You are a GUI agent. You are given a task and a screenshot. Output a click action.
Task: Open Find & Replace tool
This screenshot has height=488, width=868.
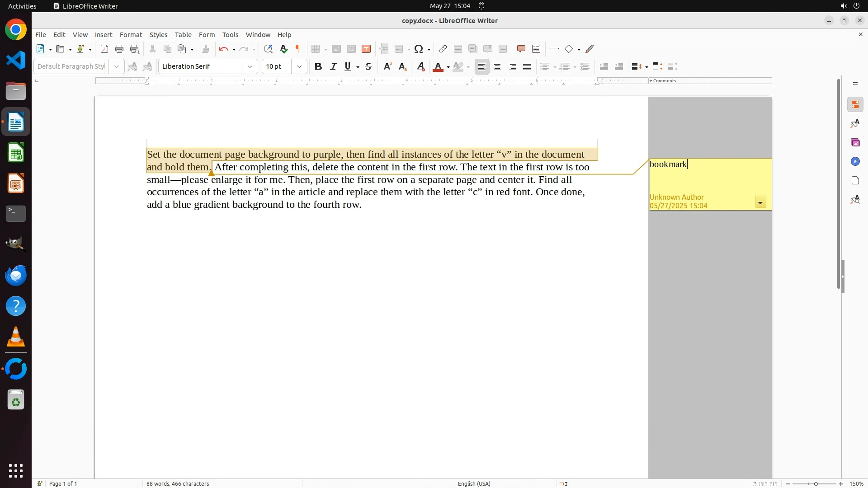click(268, 49)
